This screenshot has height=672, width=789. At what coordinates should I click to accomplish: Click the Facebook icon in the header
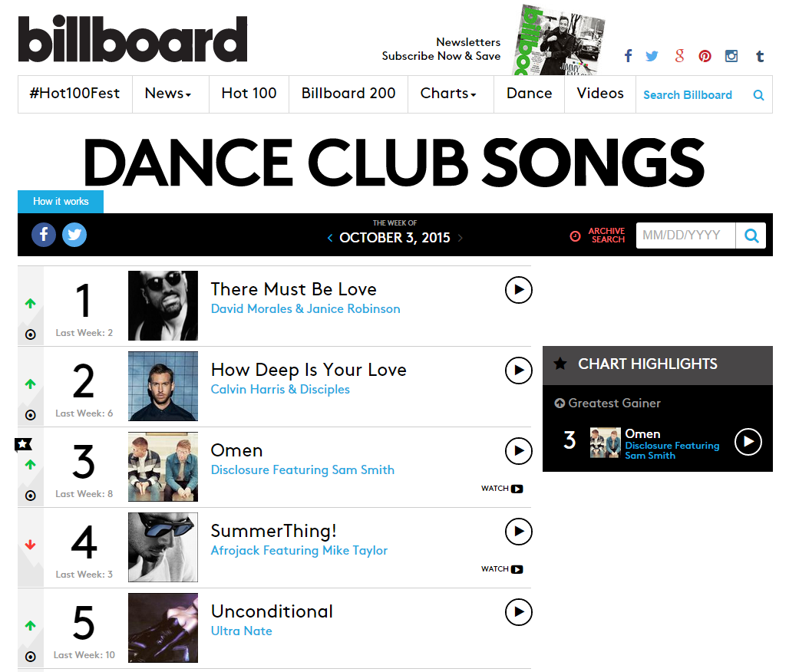(628, 56)
